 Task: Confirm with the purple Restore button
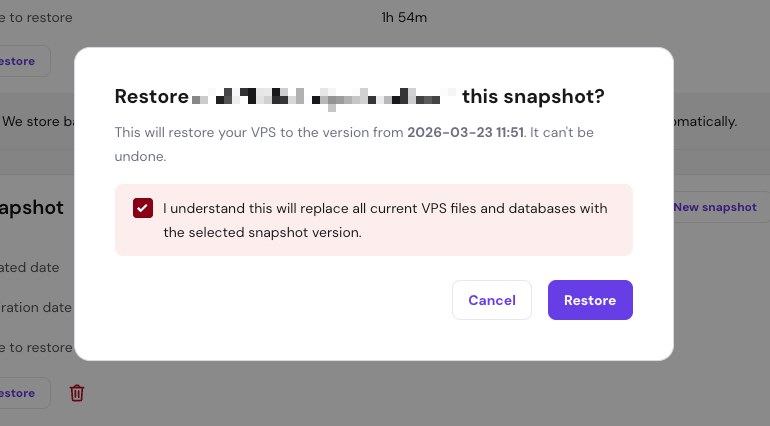point(590,300)
